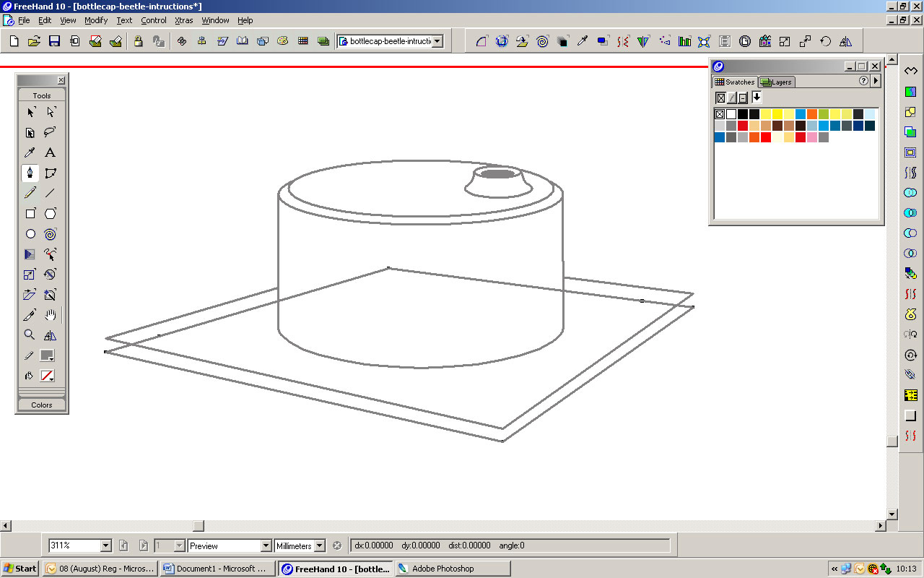Click the Swatches panel help button
Screen dimensions: 924x578
863,81
